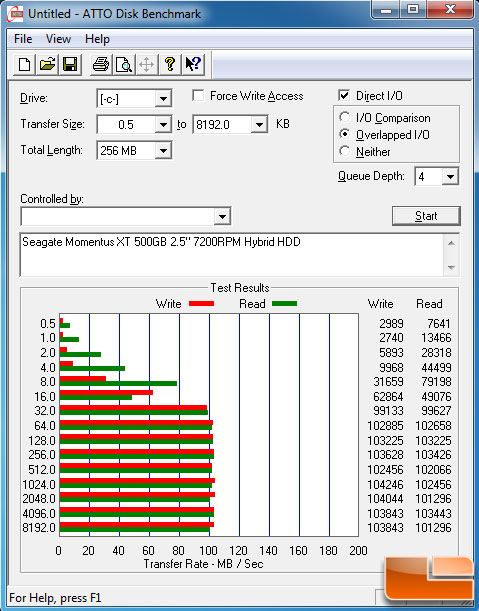Select Overlapped I/O radio button
The width and height of the screenshot is (479, 611).
click(345, 134)
